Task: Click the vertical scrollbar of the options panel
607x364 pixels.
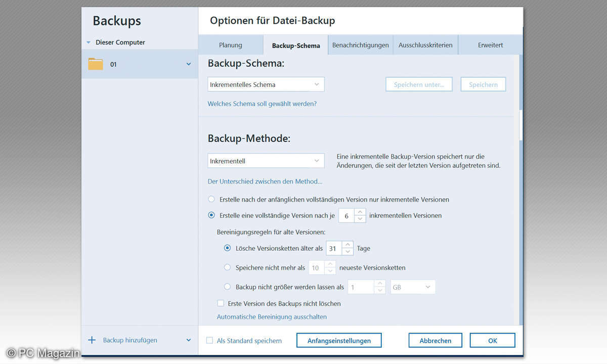Action: (520, 124)
